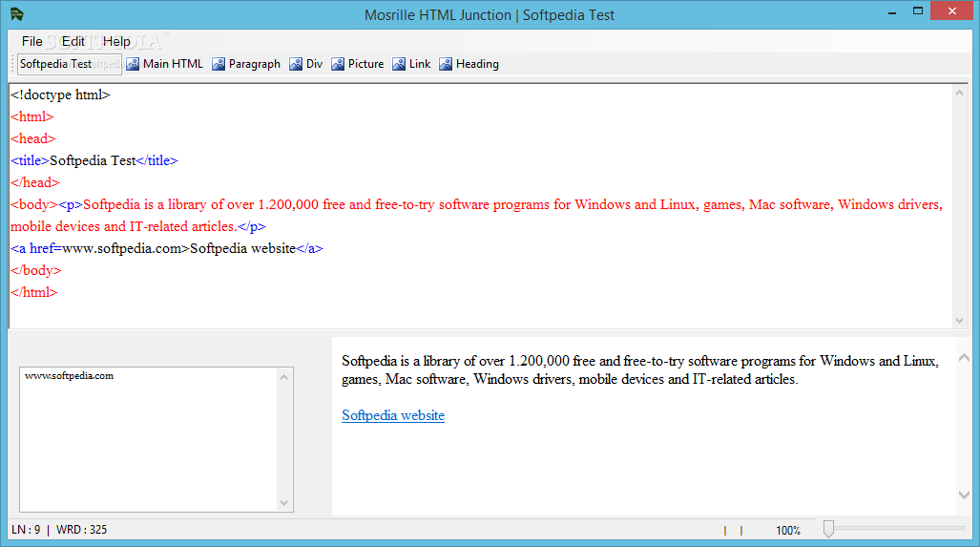Image resolution: width=980 pixels, height=547 pixels.
Task: Click the <body><p> paragraph line in code
Action: [477, 215]
